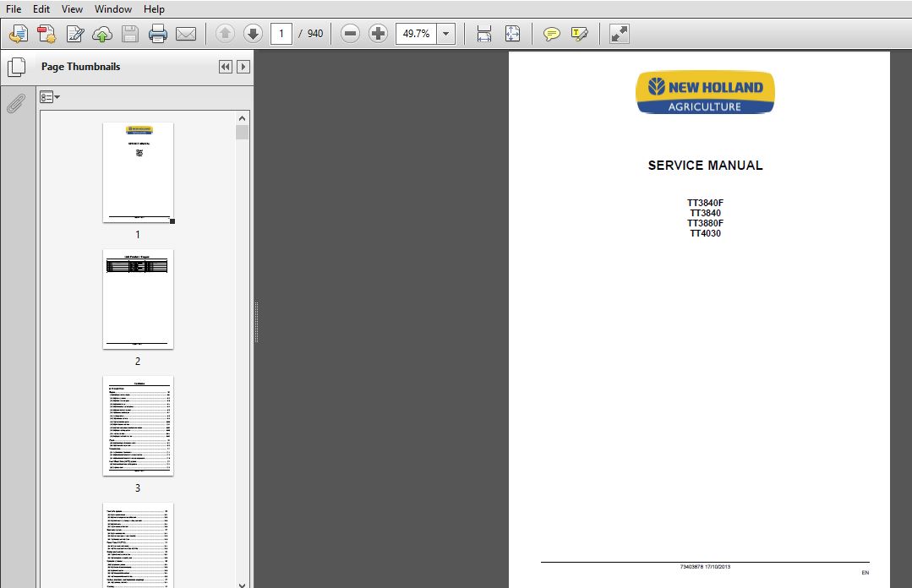Go to next page with down arrow
The height and width of the screenshot is (588, 912).
(253, 34)
